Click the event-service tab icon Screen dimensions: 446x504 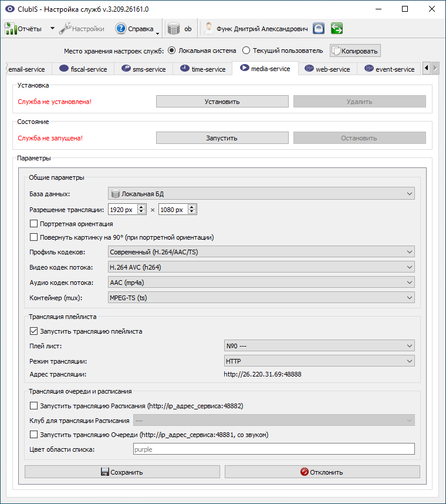tap(369, 68)
